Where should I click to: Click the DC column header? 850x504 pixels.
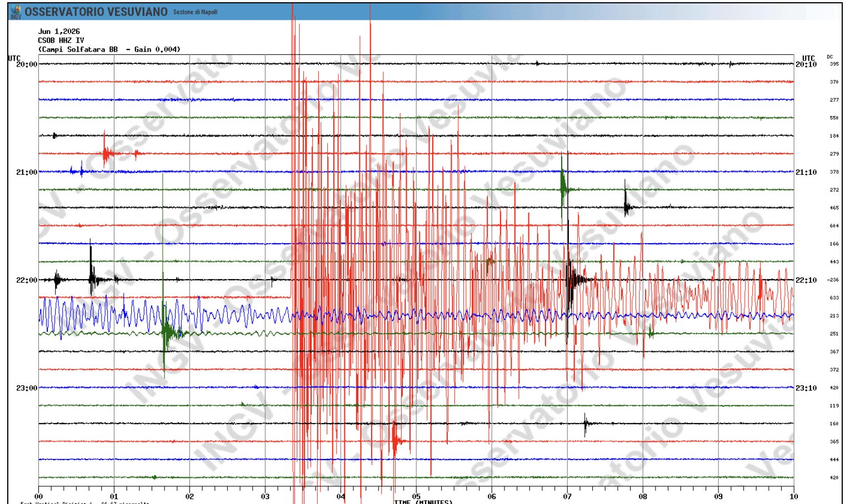(830, 57)
